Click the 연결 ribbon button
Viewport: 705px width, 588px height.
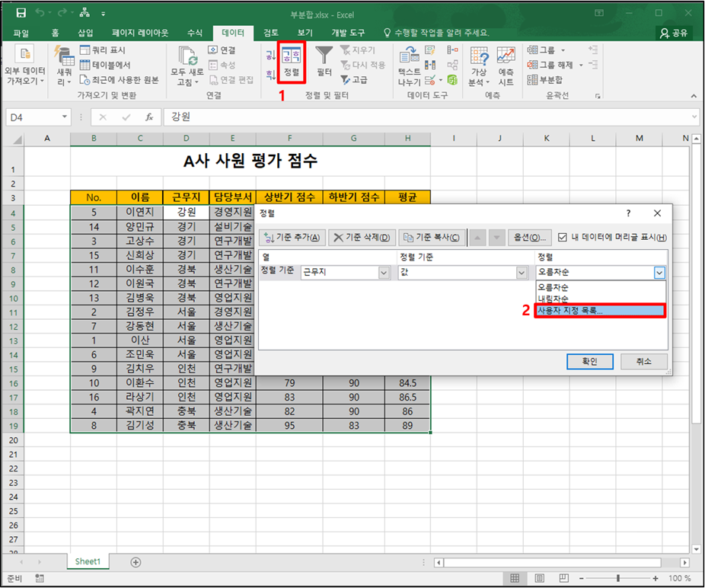[222, 50]
